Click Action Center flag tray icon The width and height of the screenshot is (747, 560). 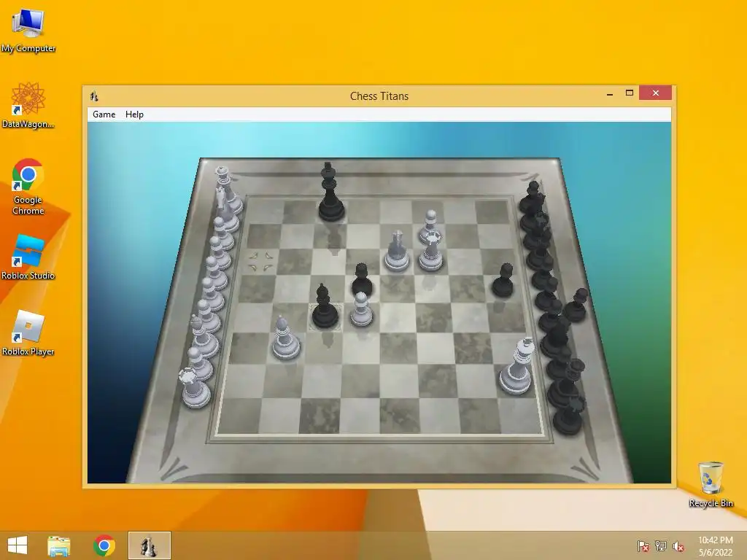[x=643, y=546]
